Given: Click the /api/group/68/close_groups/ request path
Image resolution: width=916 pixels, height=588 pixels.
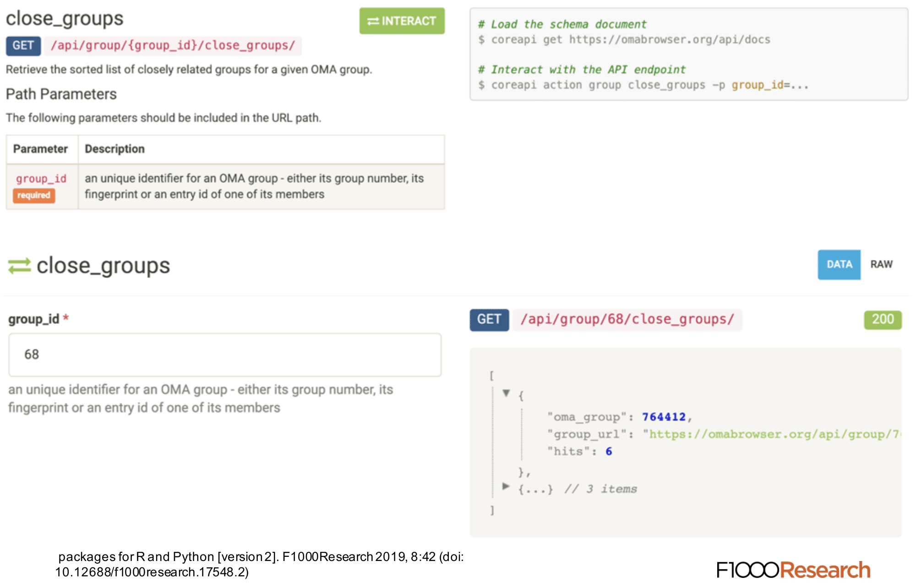Looking at the screenshot, I should 627,319.
